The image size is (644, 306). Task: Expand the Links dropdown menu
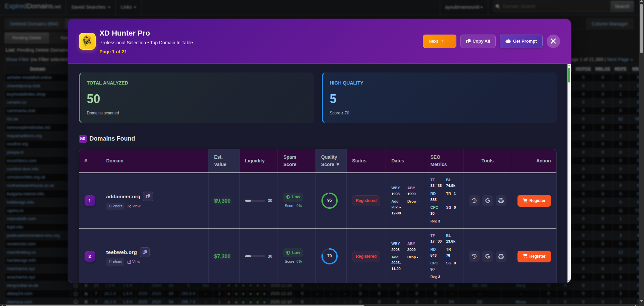[128, 7]
